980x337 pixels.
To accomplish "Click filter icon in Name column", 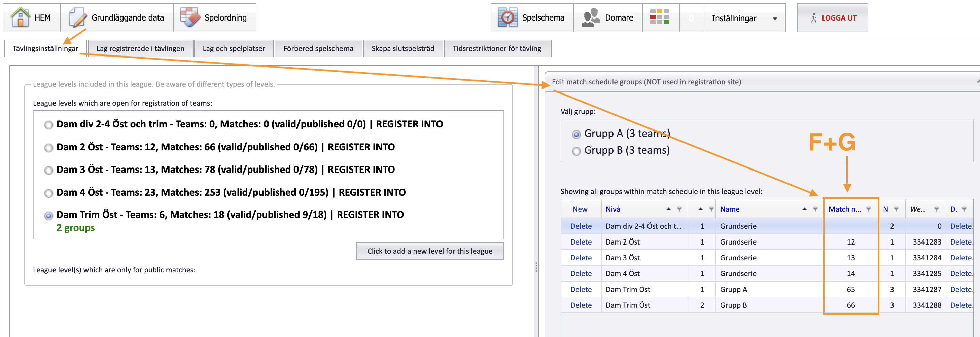I will [x=815, y=209].
